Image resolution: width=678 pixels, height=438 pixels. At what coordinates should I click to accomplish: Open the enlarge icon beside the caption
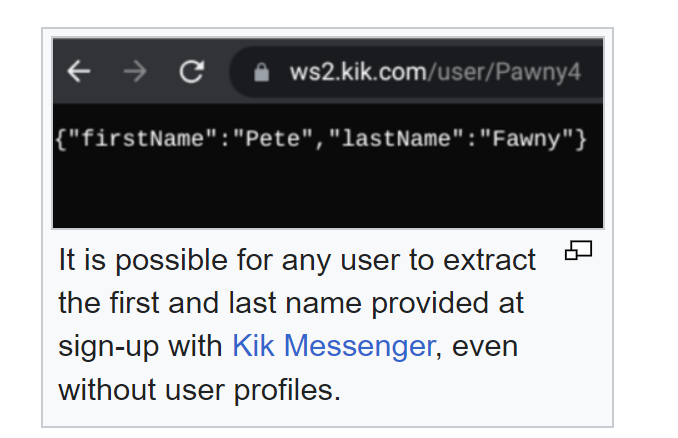coord(578,250)
